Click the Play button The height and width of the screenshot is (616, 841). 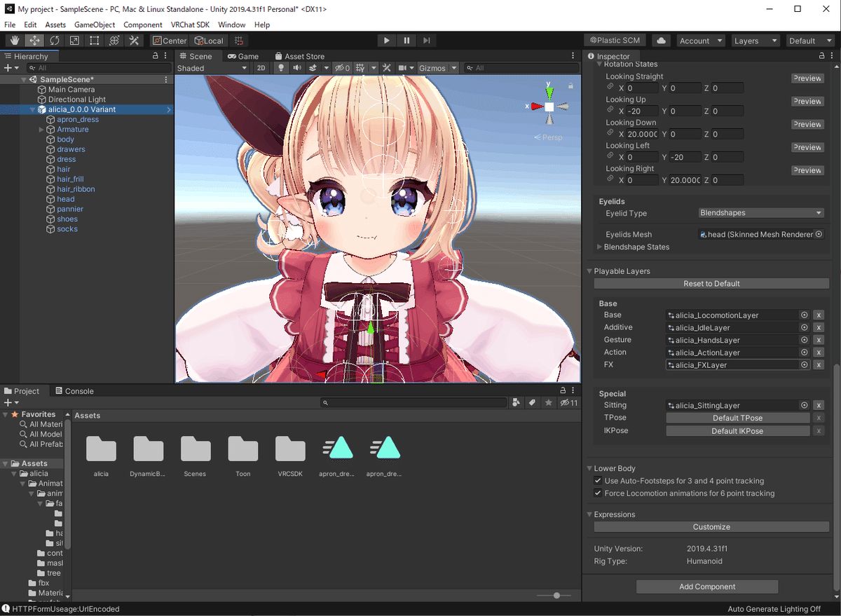[x=387, y=41]
